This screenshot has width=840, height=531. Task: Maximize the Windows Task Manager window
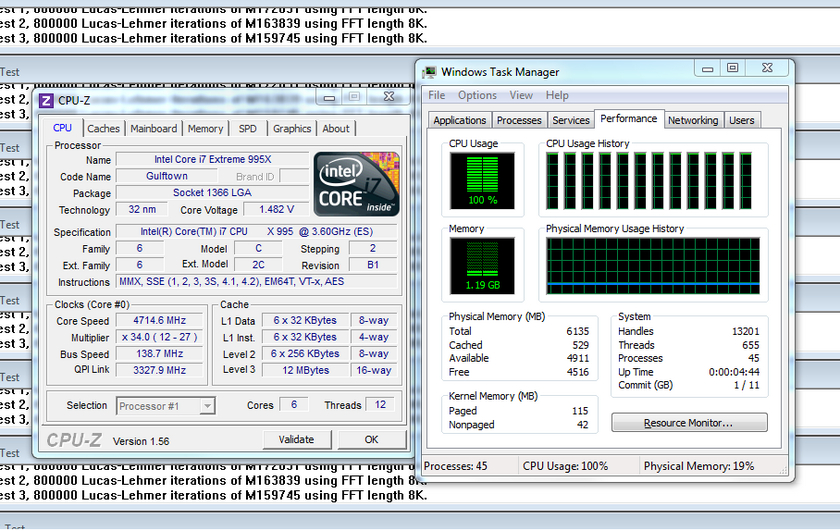coord(732,69)
